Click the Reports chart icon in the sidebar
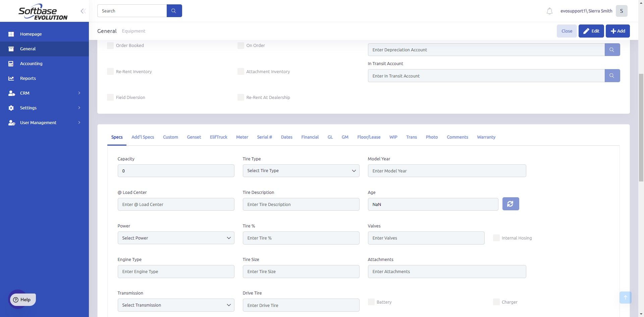644x317 pixels. 11,78
